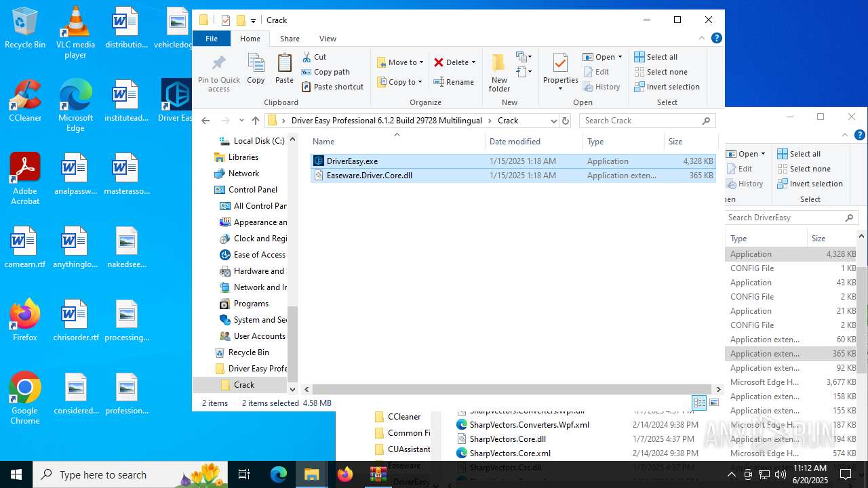This screenshot has width=868, height=488.
Task: Switch to the Share ribbon tab
Action: coord(290,39)
